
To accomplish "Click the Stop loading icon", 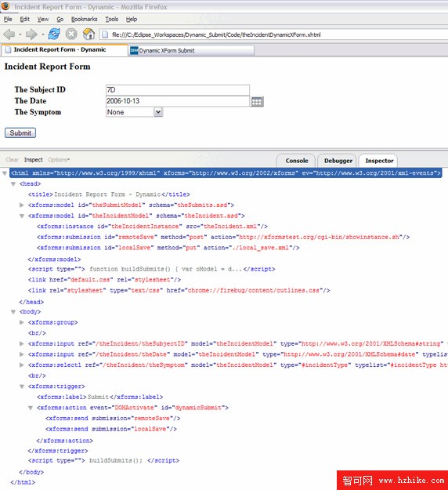I will (71, 34).
